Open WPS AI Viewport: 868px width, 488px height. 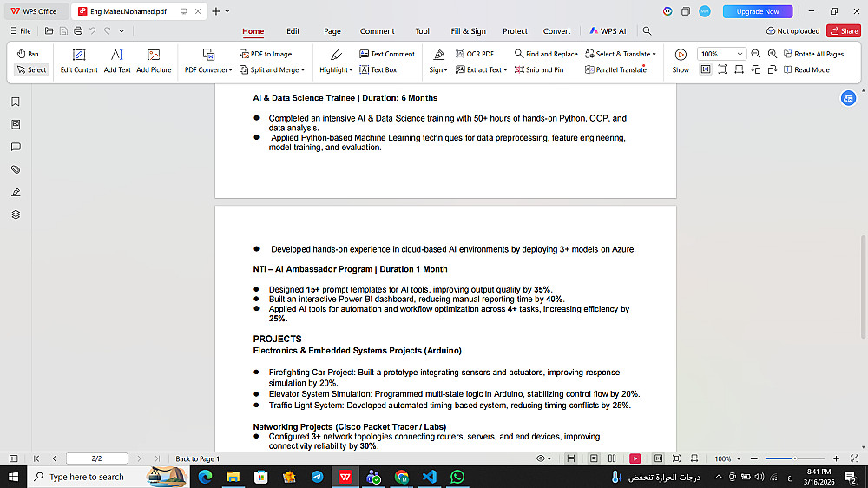coord(608,31)
